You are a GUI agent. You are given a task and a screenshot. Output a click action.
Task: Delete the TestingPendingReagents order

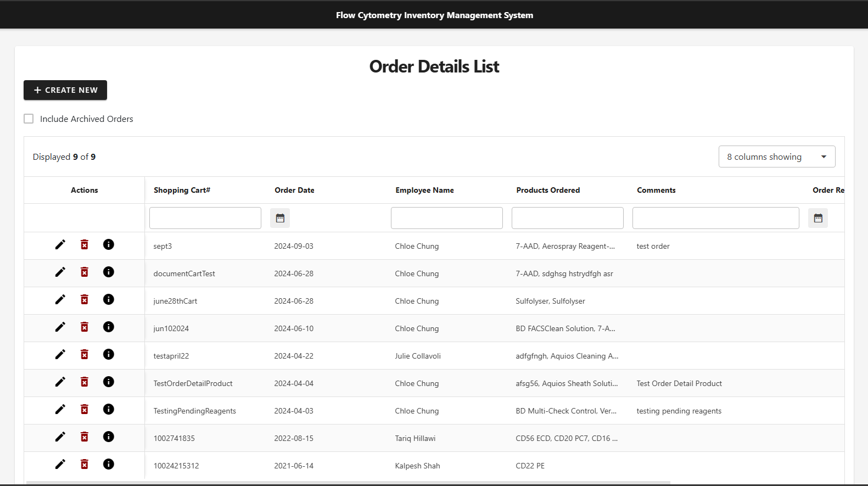85,409
